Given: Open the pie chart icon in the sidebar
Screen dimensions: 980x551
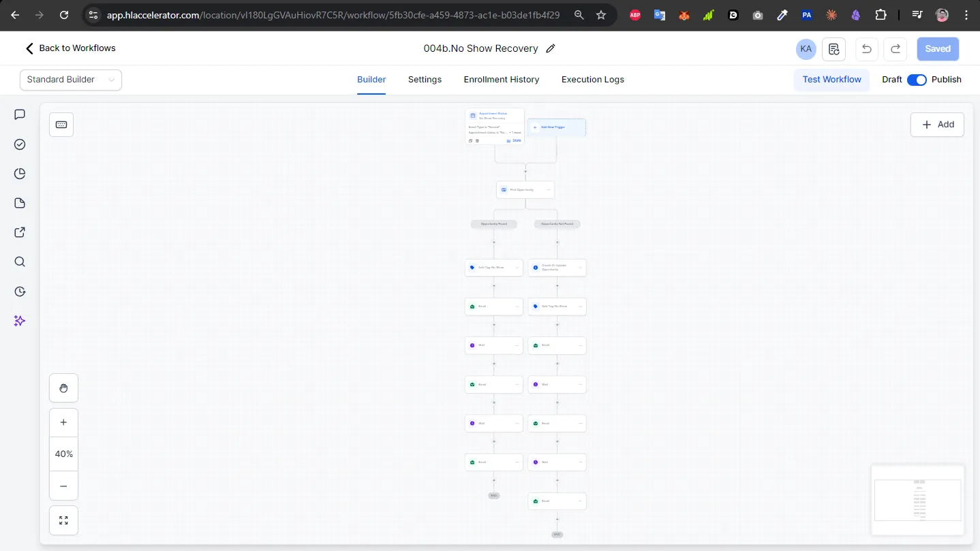Looking at the screenshot, I should coord(20,174).
